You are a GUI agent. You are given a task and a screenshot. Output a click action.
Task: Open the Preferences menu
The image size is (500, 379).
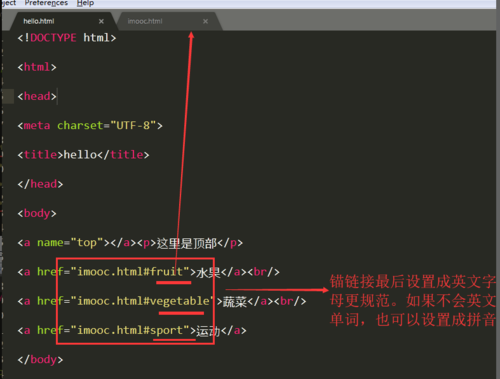click(x=46, y=3)
